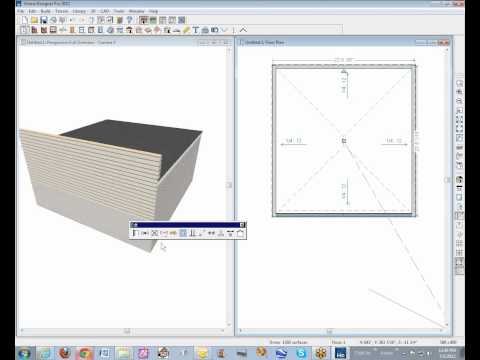Viewport: 480px width, 360px height.
Task: Click the New Plan blank page icon
Action: [x=25, y=20]
